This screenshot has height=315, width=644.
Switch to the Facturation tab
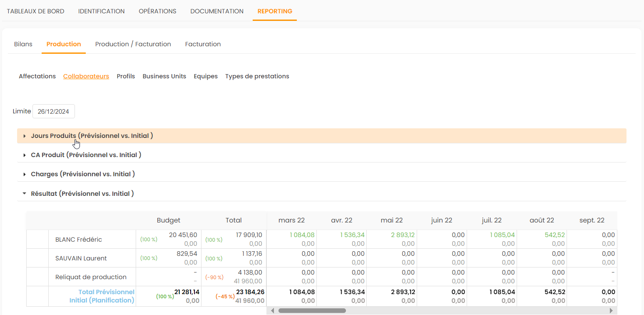tap(203, 44)
